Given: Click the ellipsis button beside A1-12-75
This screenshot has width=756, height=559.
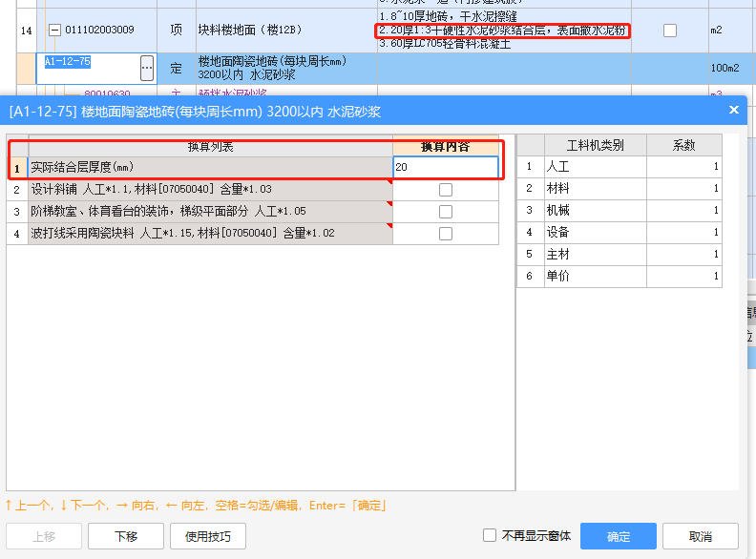Looking at the screenshot, I should tap(147, 68).
